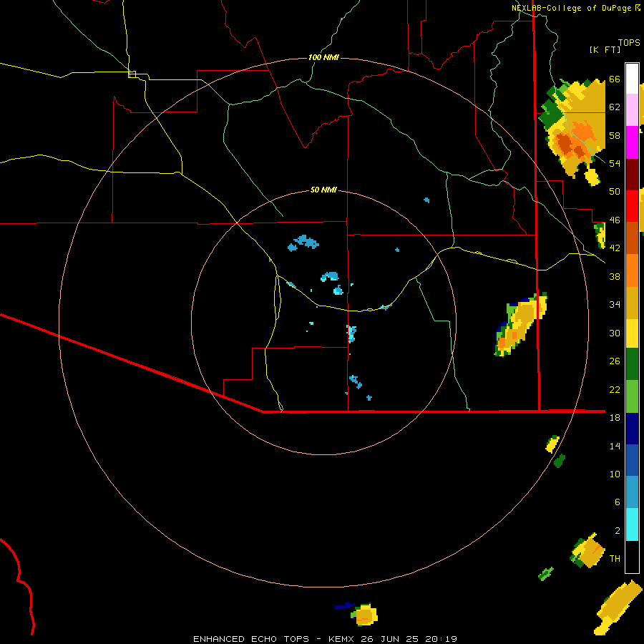The height and width of the screenshot is (644, 644).
Task: Click the light pink 62 color swatch
Action: click(632, 109)
